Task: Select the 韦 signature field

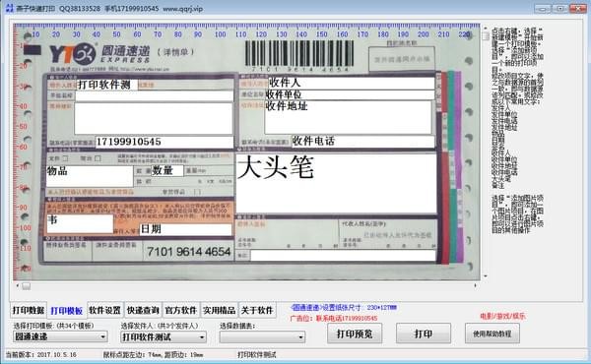Action: pyautogui.click(x=80, y=223)
